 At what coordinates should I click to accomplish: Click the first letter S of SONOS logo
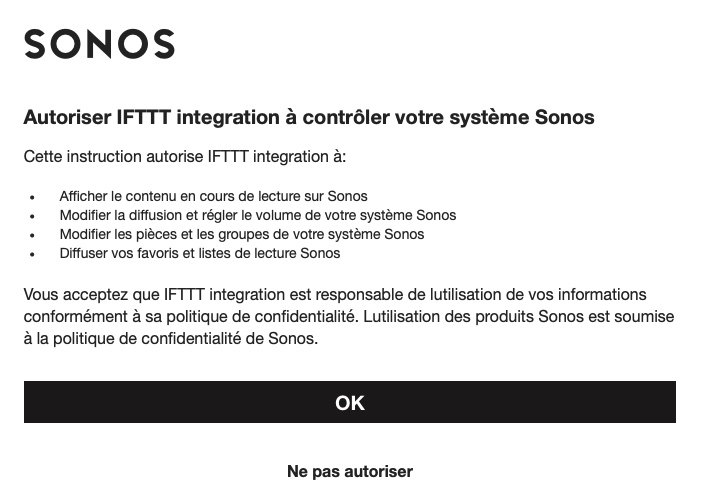[x=35, y=44]
